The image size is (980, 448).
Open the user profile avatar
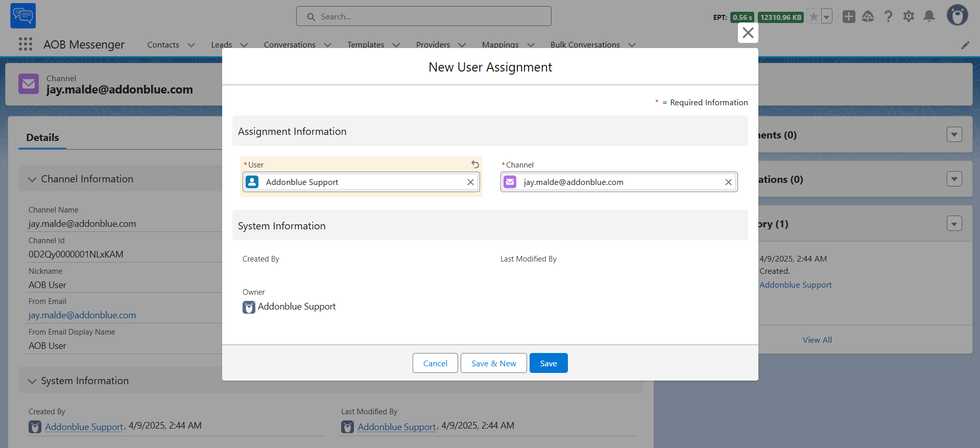[958, 15]
